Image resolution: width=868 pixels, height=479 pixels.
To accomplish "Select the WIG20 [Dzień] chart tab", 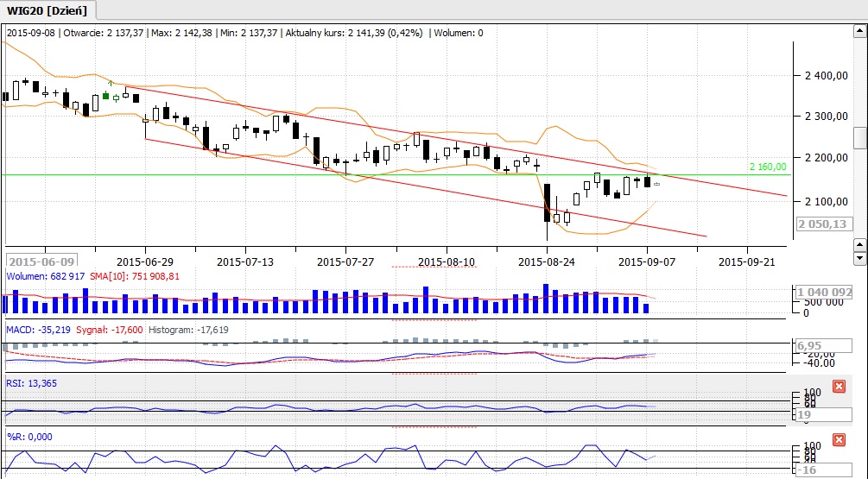I will [48, 9].
